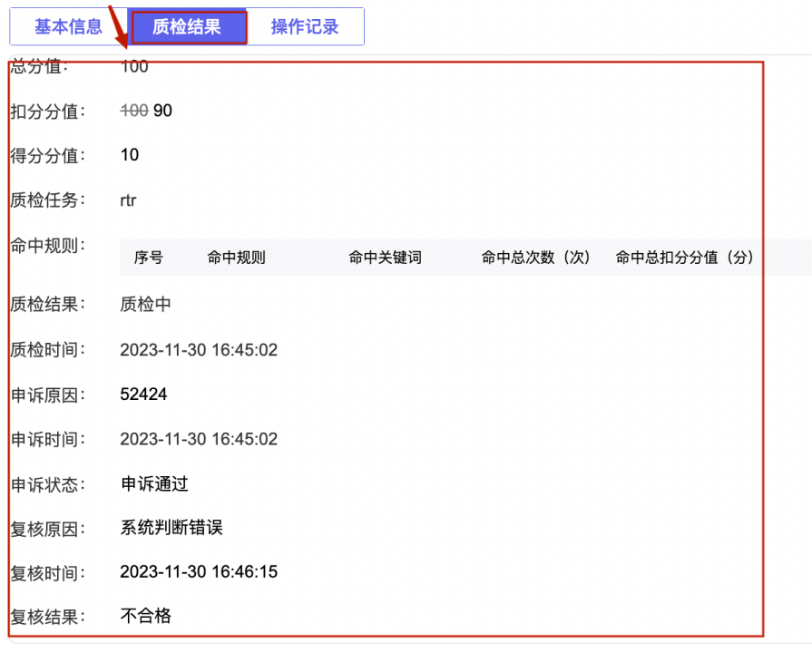
Task: Switch to the 基本信息 tab
Action: (x=68, y=26)
